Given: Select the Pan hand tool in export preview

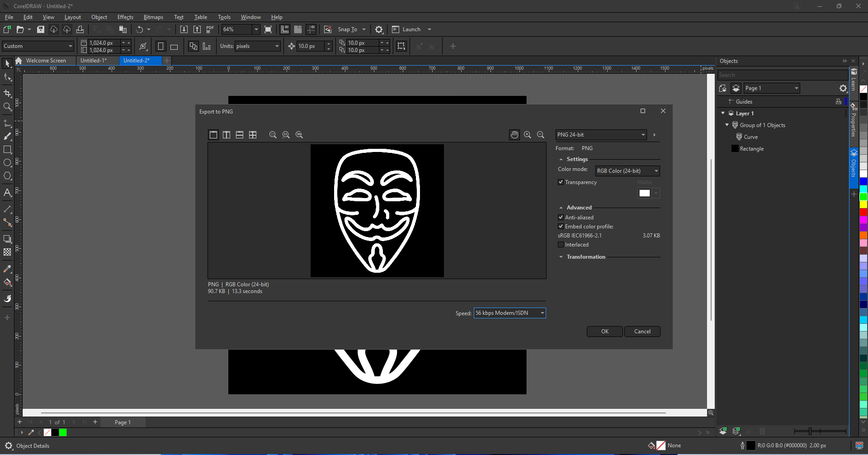Looking at the screenshot, I should 514,135.
